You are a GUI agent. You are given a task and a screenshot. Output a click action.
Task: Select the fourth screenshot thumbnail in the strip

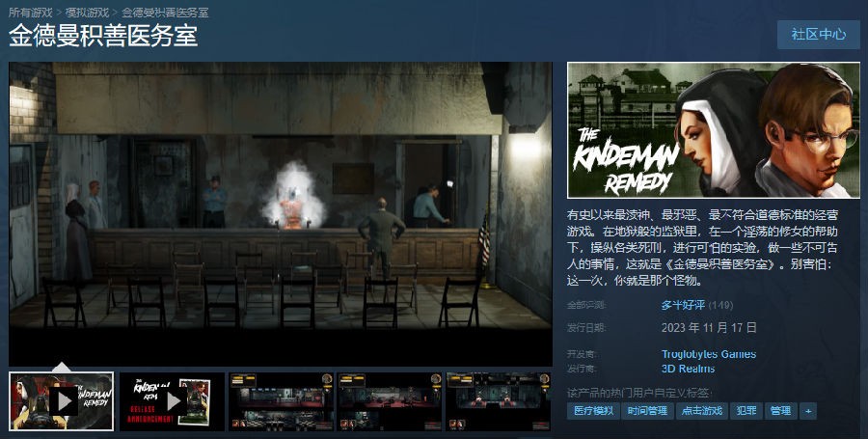coord(391,401)
